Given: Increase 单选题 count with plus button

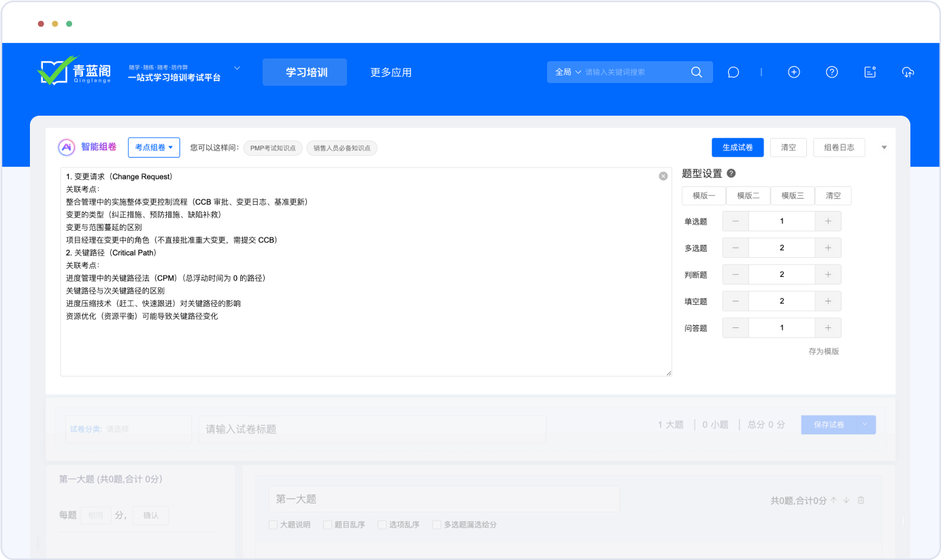Looking at the screenshot, I should tap(828, 221).
